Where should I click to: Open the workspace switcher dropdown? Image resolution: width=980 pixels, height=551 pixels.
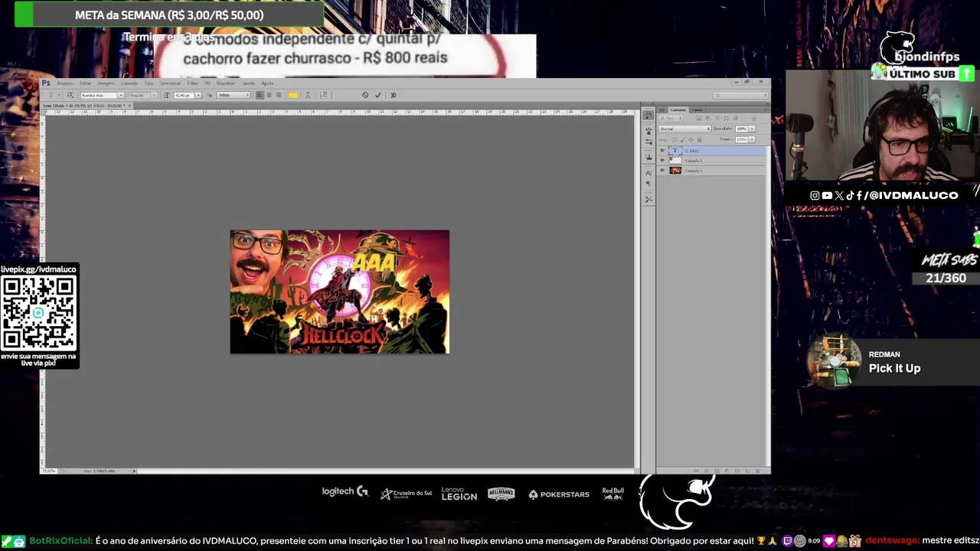741,95
